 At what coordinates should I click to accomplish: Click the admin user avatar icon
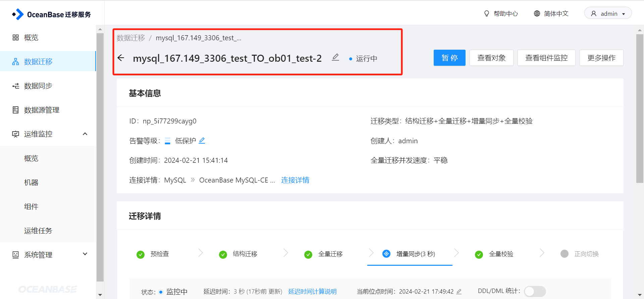[594, 13]
